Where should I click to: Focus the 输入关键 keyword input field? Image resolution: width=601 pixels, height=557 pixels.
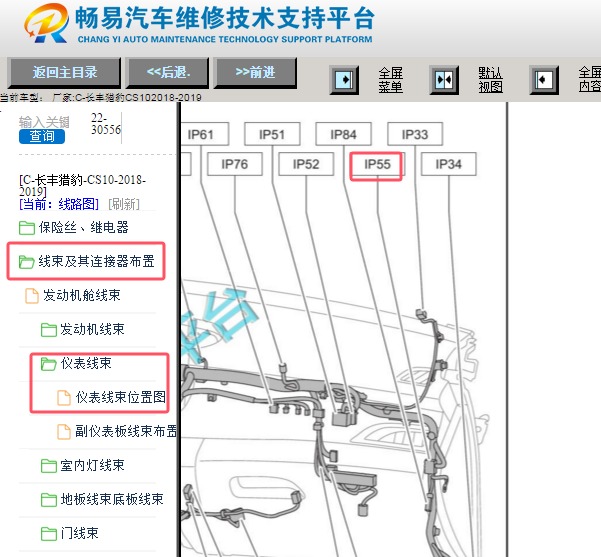44,122
